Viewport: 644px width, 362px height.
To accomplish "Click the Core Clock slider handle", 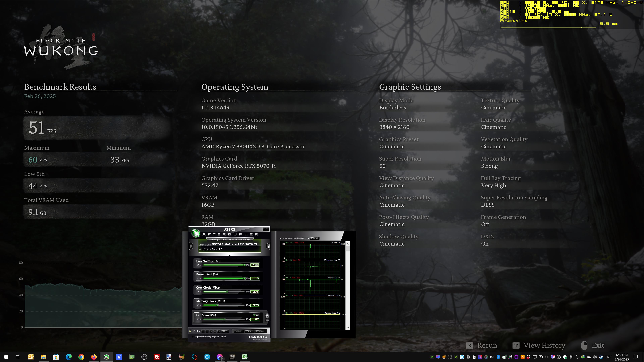I will coord(227,292).
